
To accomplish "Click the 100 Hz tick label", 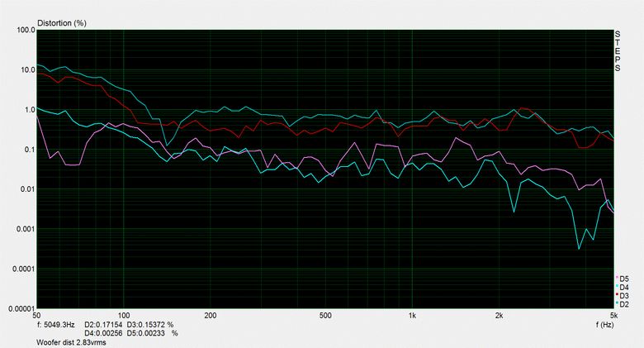I will (124, 316).
